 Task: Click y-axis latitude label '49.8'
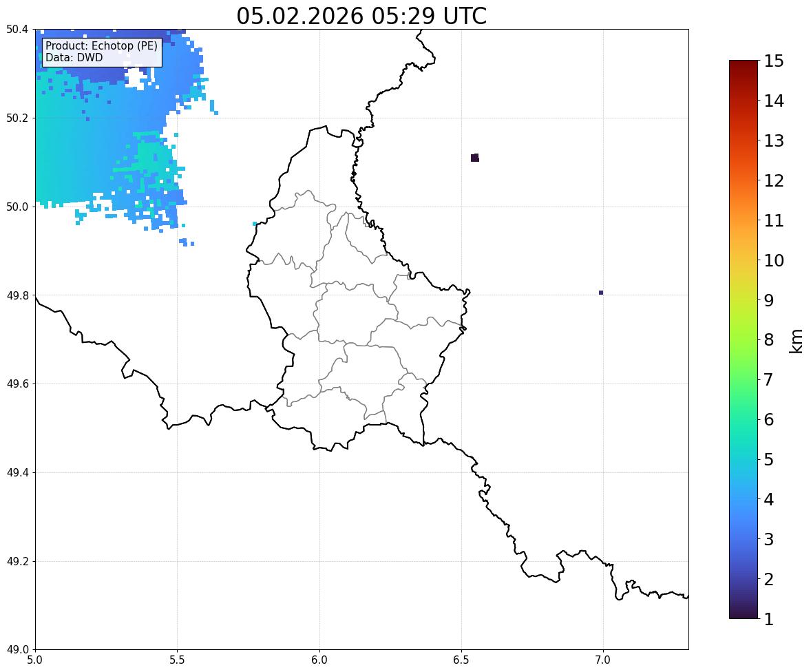(17, 295)
